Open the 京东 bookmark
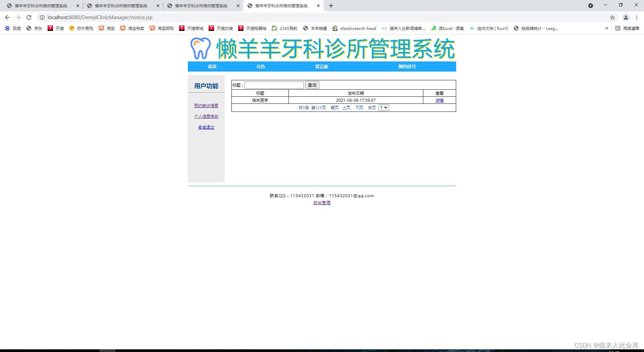The height and width of the screenshot is (352, 644). click(x=34, y=29)
